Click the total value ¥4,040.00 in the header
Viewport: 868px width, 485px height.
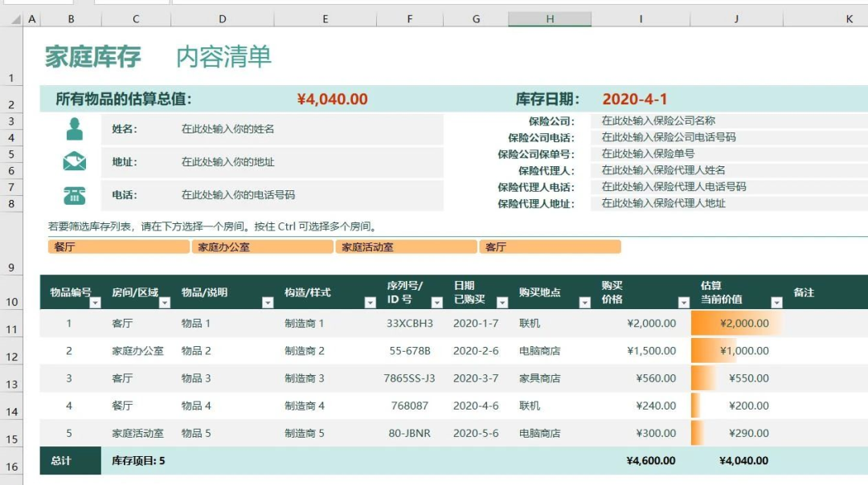332,99
